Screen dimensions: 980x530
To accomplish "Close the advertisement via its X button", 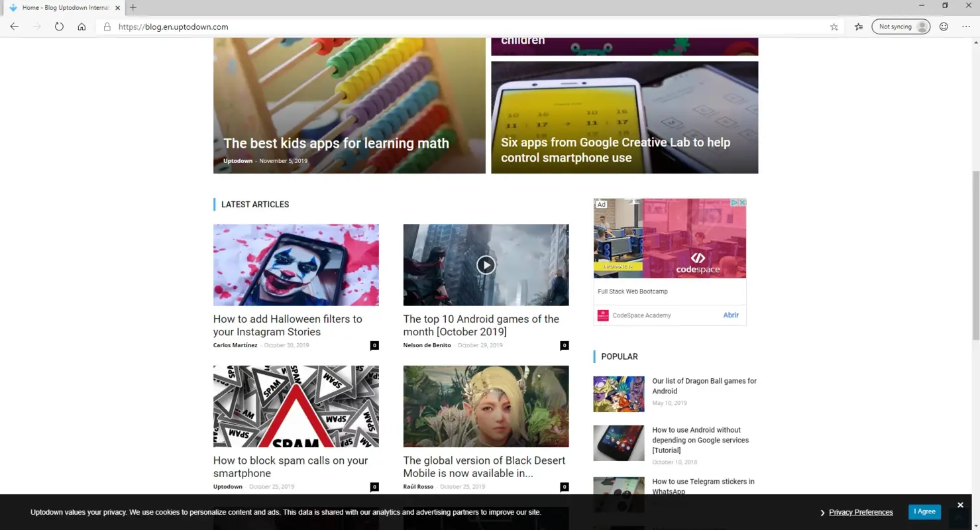I will [742, 202].
